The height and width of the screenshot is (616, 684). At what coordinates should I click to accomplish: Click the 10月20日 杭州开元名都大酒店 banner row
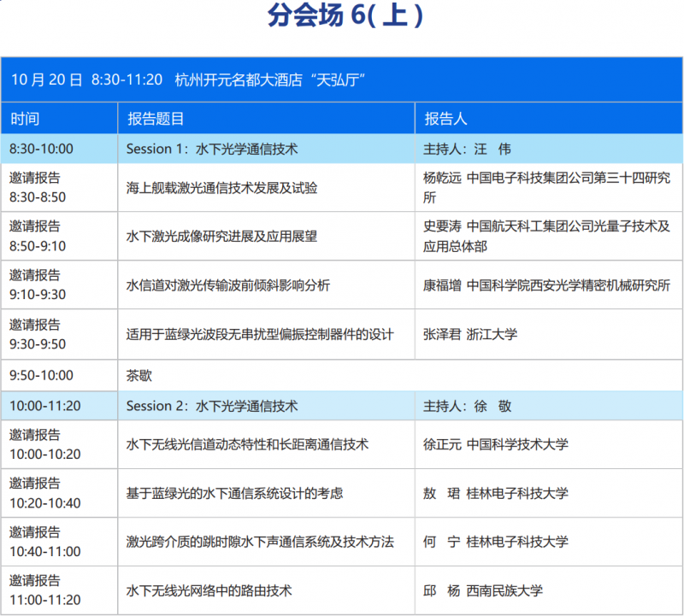tap(188, 79)
